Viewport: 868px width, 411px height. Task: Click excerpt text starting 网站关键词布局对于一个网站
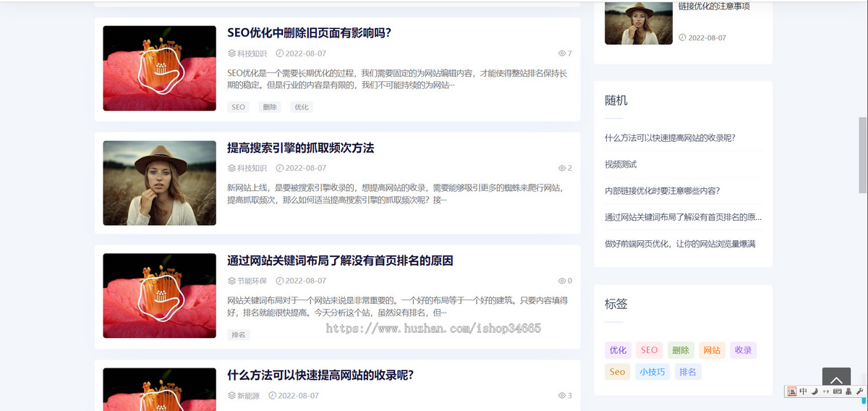tap(397, 306)
